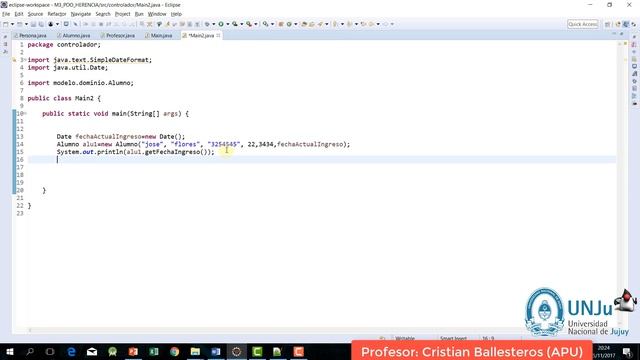640x360 pixels.
Task: Click the green Run button in toolbar
Action: pyautogui.click(x=221, y=24)
